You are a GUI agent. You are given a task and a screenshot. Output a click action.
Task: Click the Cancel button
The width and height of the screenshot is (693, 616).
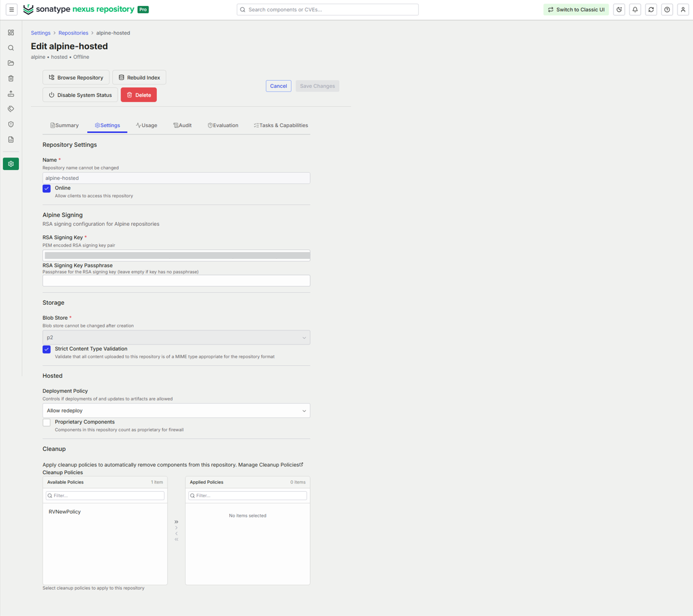click(279, 86)
